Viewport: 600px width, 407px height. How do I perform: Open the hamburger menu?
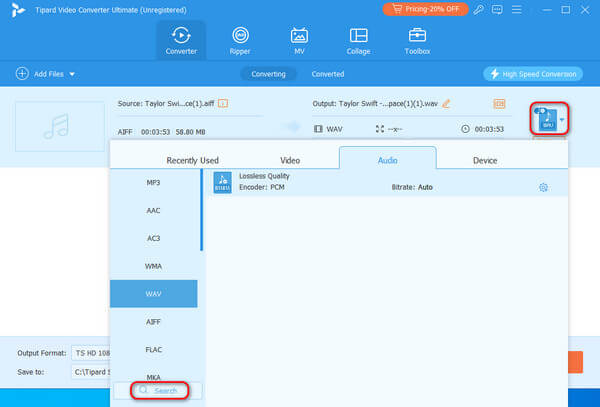point(517,10)
